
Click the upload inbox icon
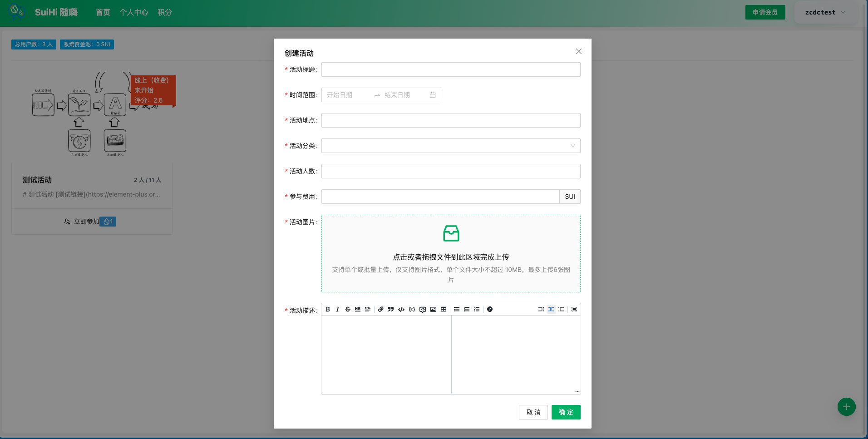(451, 233)
